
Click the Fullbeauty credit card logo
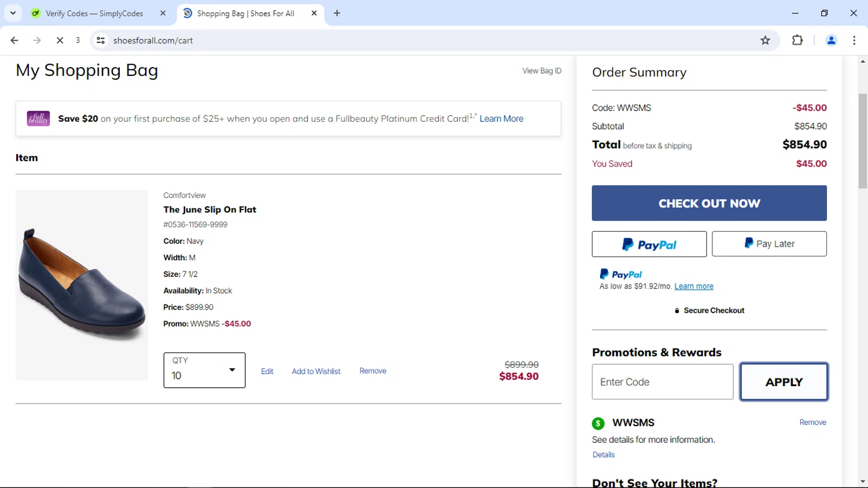coord(38,119)
